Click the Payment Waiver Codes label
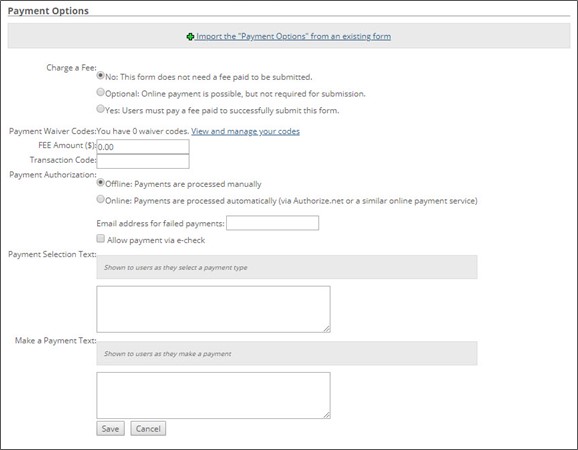Screen dimensions: 578x450 [52, 131]
